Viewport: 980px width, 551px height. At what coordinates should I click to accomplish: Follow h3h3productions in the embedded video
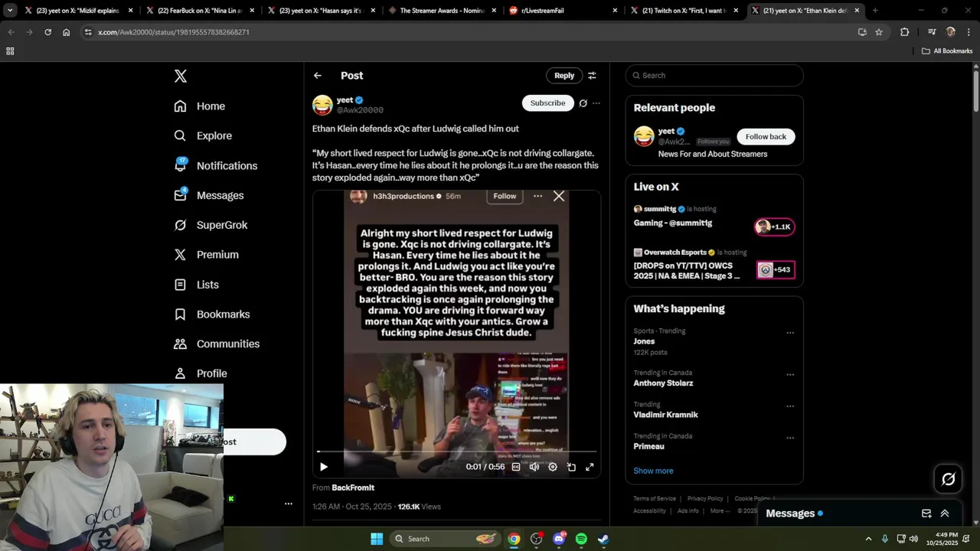(x=505, y=196)
